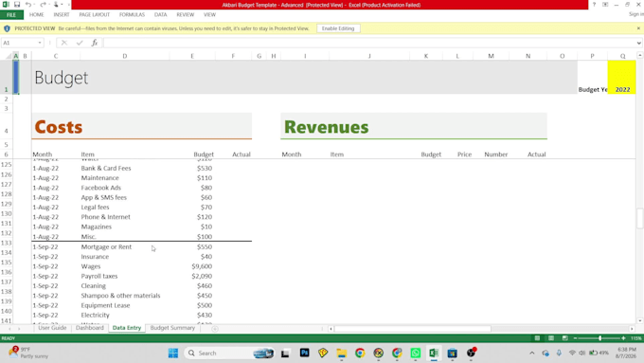Open the Redo history dropdown arrow
The height and width of the screenshot is (363, 644).
[48, 5]
